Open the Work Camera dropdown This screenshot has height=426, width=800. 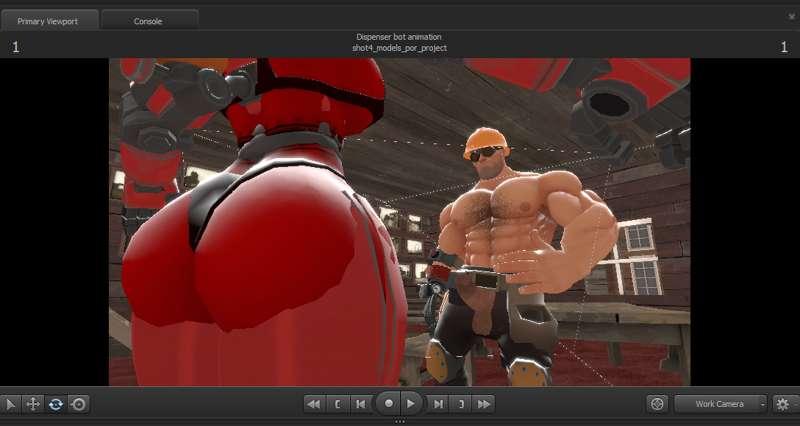click(x=720, y=404)
